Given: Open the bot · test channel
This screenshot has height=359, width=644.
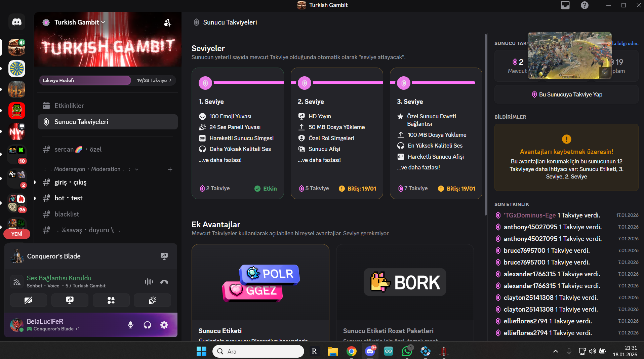Looking at the screenshot, I should click(108, 198).
